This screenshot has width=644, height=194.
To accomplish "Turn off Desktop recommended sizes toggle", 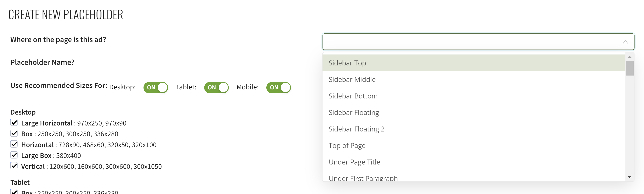I will click(x=155, y=88).
